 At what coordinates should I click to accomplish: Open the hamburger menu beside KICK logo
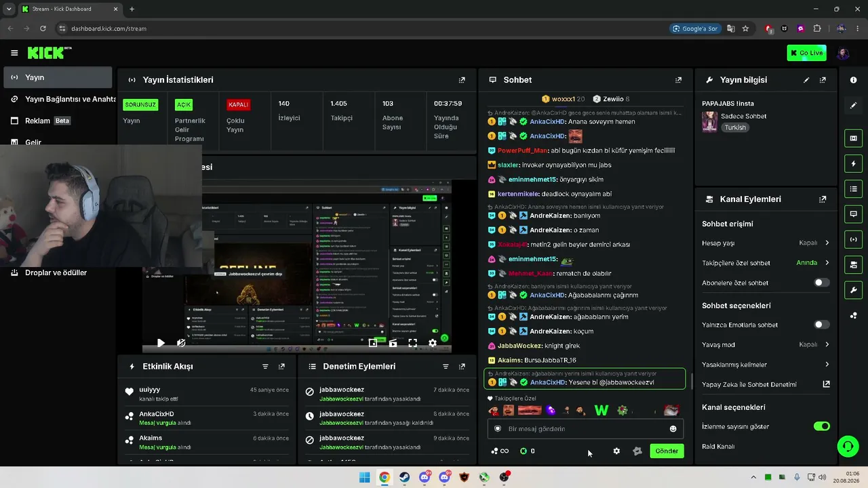tap(14, 53)
